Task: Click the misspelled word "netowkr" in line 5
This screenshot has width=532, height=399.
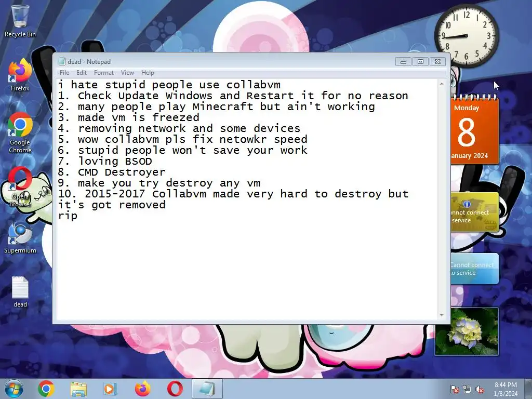Action: coord(243,139)
